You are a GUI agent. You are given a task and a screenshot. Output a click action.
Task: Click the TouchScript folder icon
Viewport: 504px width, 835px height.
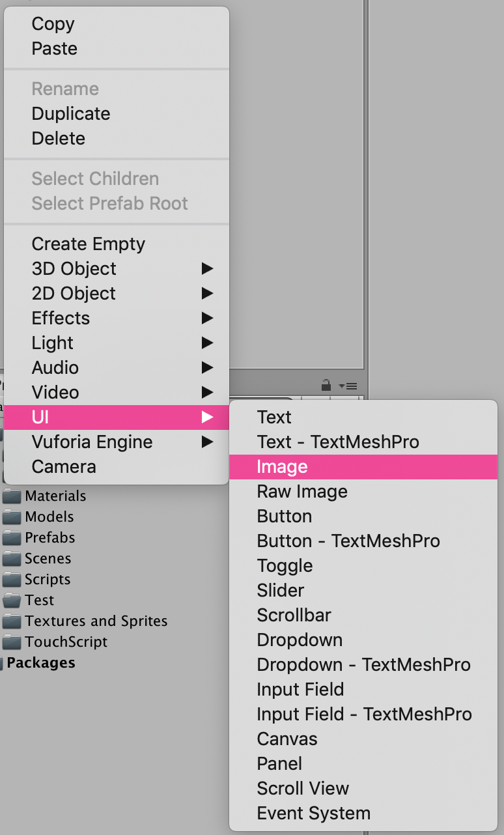pyautogui.click(x=12, y=642)
